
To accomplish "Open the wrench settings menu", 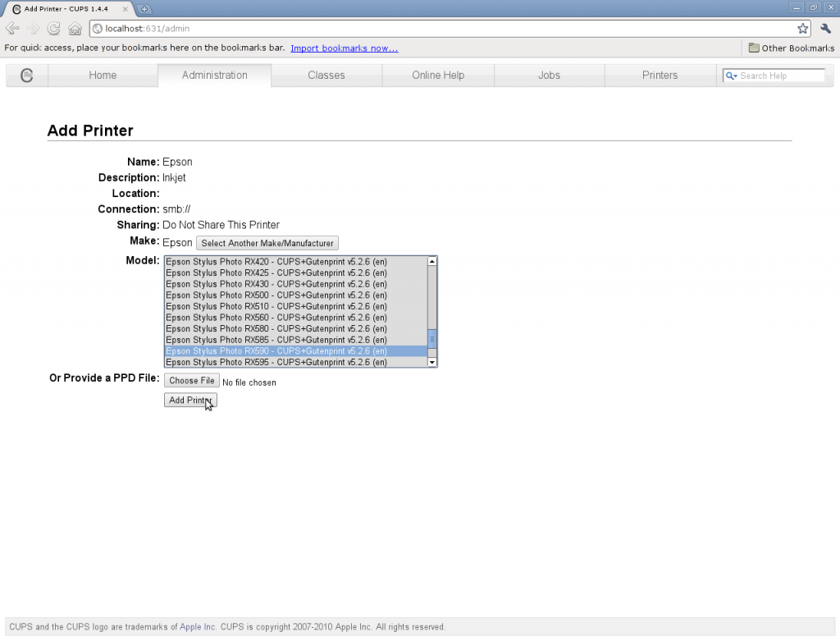I will click(825, 29).
